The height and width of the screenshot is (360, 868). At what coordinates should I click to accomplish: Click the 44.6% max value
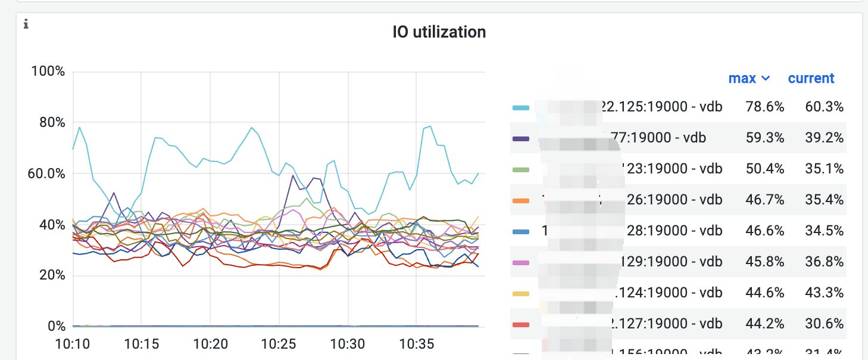click(764, 293)
